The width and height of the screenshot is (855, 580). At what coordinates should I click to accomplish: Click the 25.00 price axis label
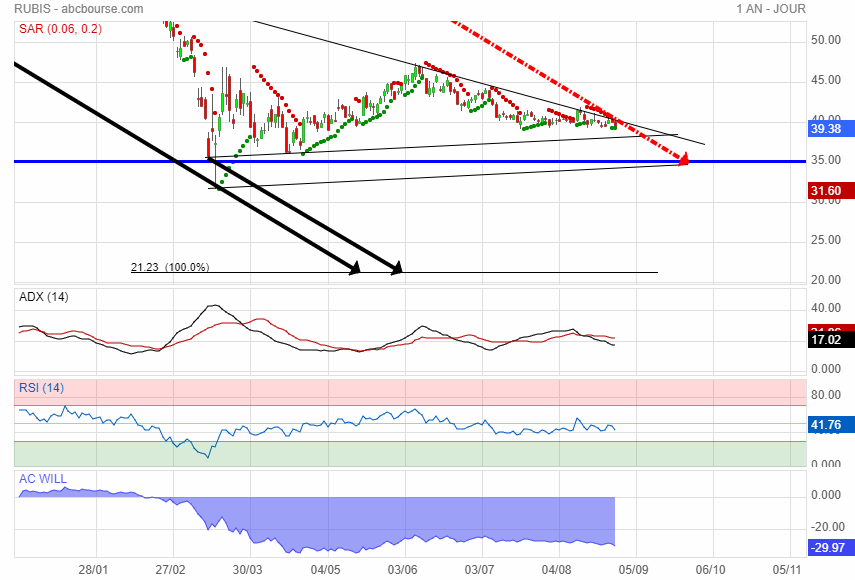point(826,240)
